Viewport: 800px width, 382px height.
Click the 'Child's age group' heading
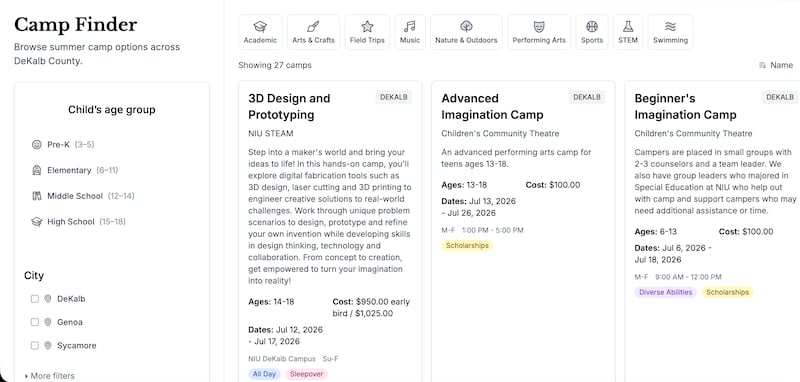click(112, 110)
